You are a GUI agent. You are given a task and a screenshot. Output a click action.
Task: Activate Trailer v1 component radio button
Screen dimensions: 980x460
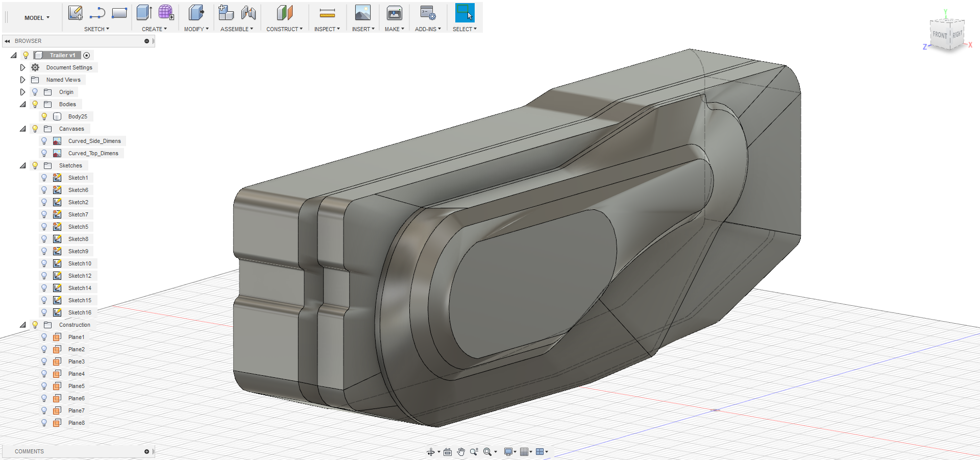click(x=87, y=55)
